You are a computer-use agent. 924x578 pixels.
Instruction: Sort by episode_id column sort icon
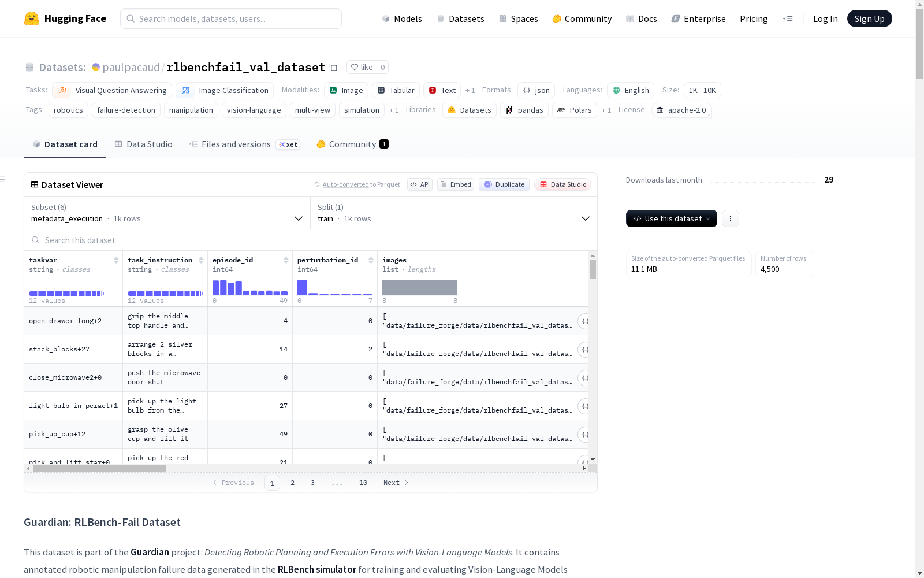point(286,260)
